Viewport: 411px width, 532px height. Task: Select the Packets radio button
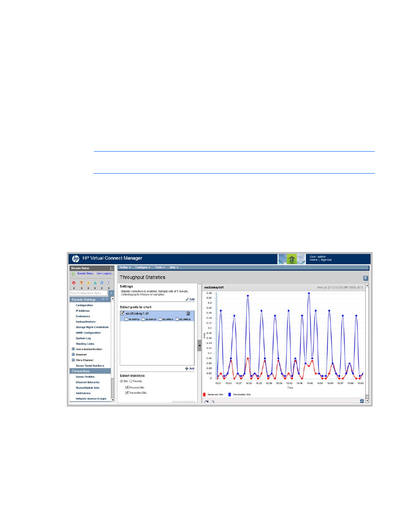point(131,381)
